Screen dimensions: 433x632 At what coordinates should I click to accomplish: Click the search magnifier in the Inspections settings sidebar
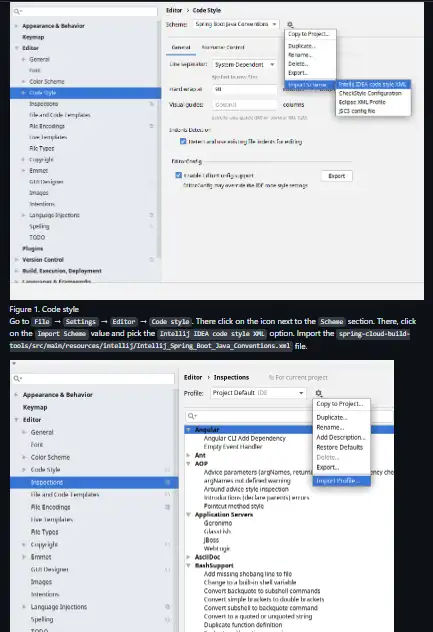click(x=18, y=378)
